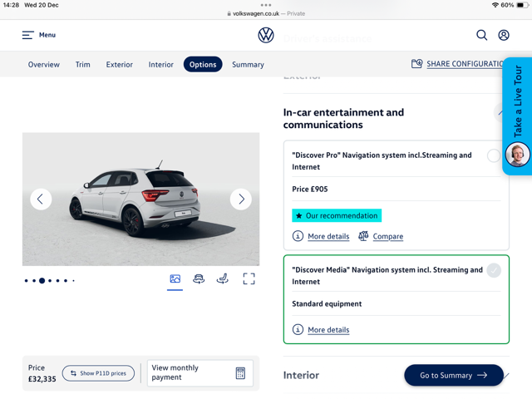Click info icon for Discover Media
The height and width of the screenshot is (399, 532).
click(x=298, y=329)
